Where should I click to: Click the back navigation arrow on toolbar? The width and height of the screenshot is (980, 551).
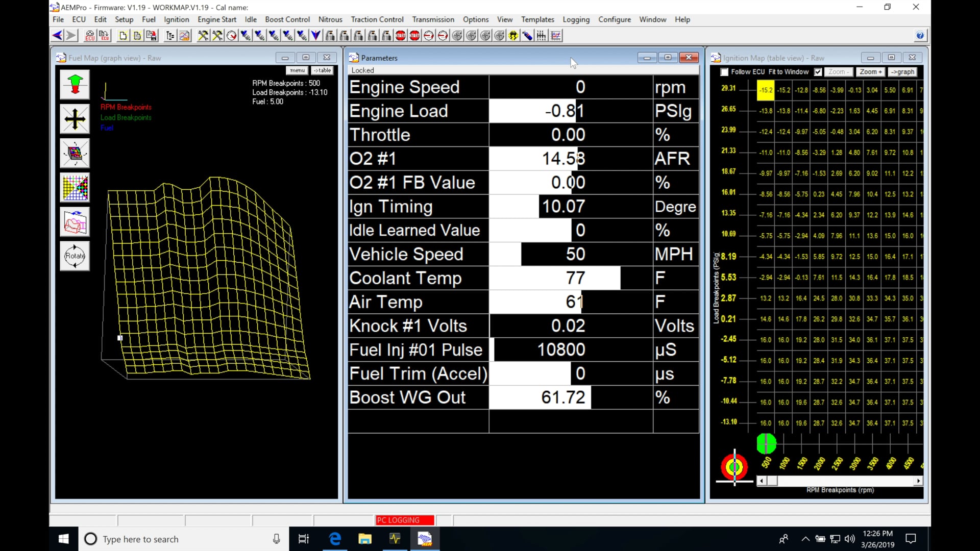pyautogui.click(x=56, y=35)
